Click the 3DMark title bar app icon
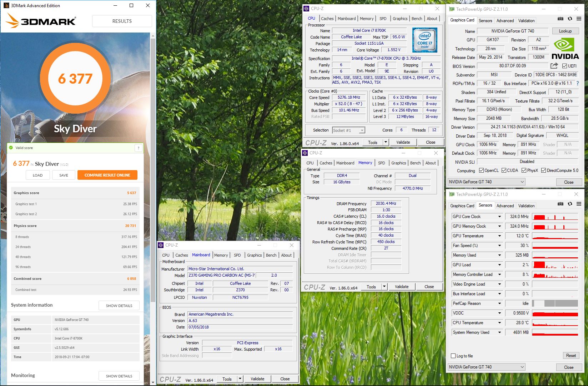Viewport: 588px width, 386px height. [x=6, y=5]
